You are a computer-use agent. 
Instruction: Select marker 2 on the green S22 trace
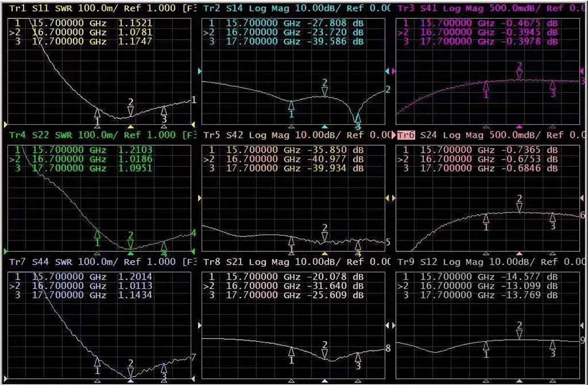coord(131,244)
